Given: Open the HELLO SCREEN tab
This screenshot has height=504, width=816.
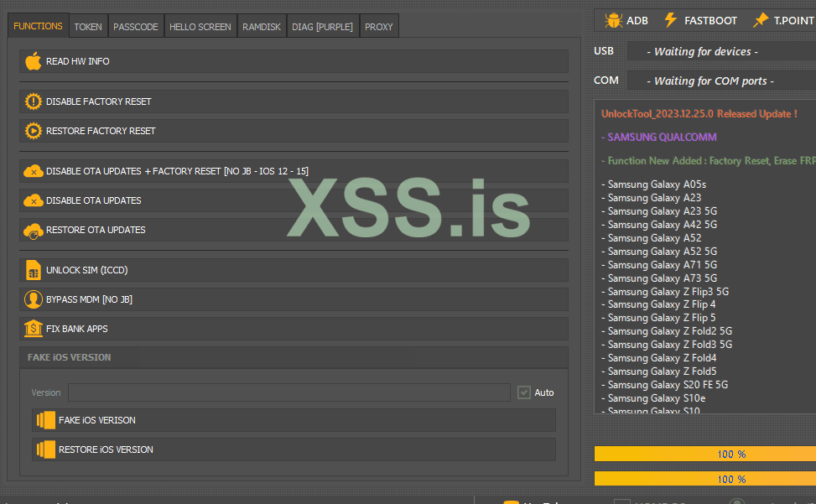Looking at the screenshot, I should click(x=200, y=27).
